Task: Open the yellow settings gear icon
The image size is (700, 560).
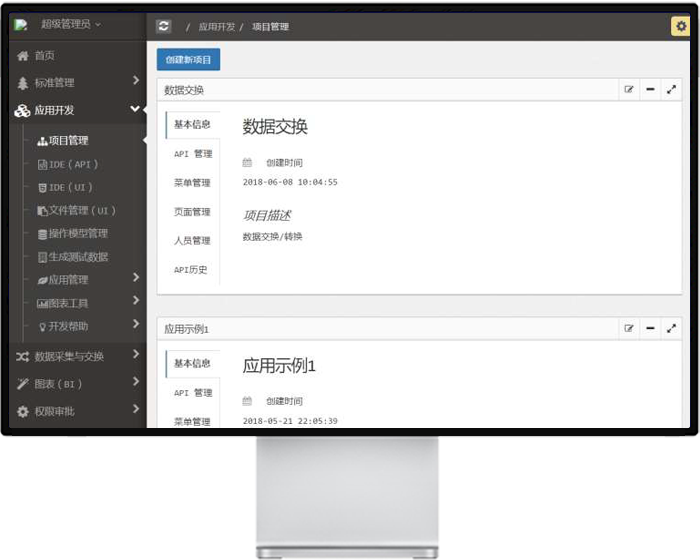Action: click(x=679, y=27)
